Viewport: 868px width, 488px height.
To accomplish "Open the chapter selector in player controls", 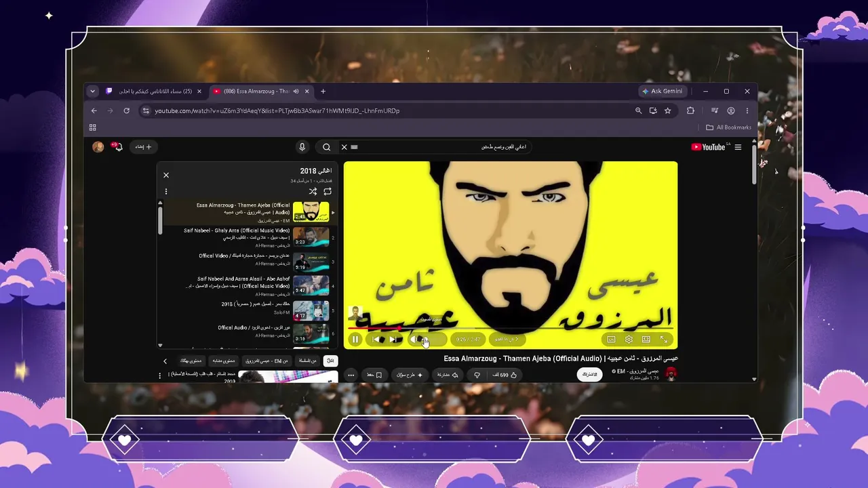I will tap(507, 340).
